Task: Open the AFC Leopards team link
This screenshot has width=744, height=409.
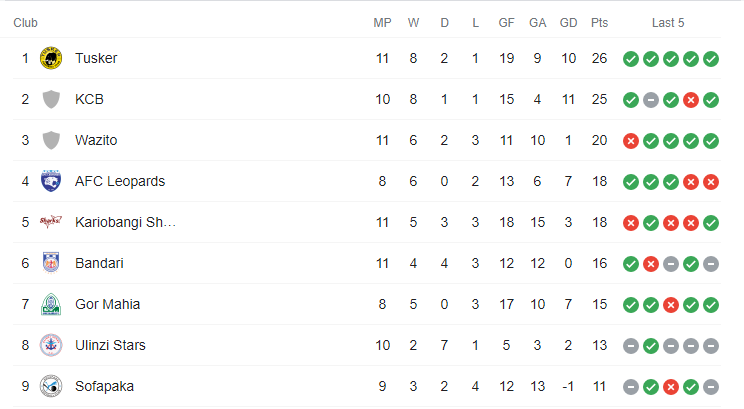Action: (120, 181)
